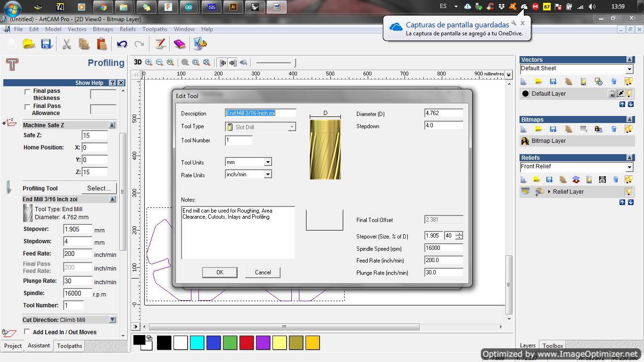The image size is (644, 362).
Task: Toggle Default Layer visibility light bulb
Action: [629, 94]
